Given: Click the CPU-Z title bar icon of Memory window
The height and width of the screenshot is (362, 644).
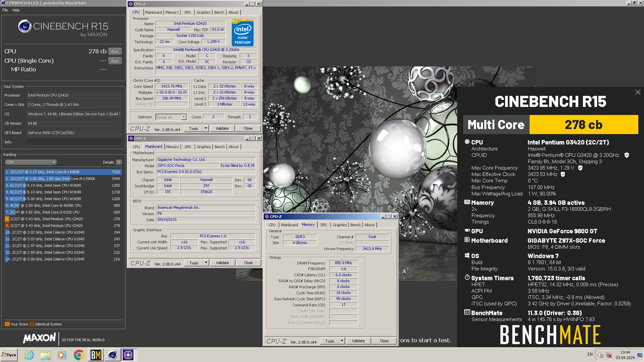Looking at the screenshot, I should click(x=267, y=217).
